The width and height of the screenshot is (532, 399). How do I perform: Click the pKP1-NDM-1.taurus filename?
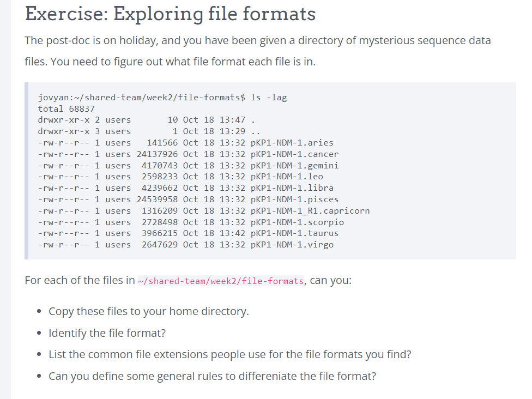point(294,233)
